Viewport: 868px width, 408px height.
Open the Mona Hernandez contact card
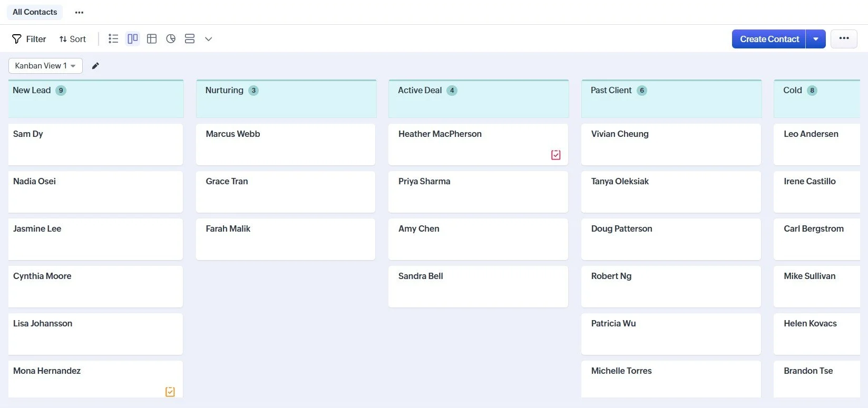(x=95, y=380)
